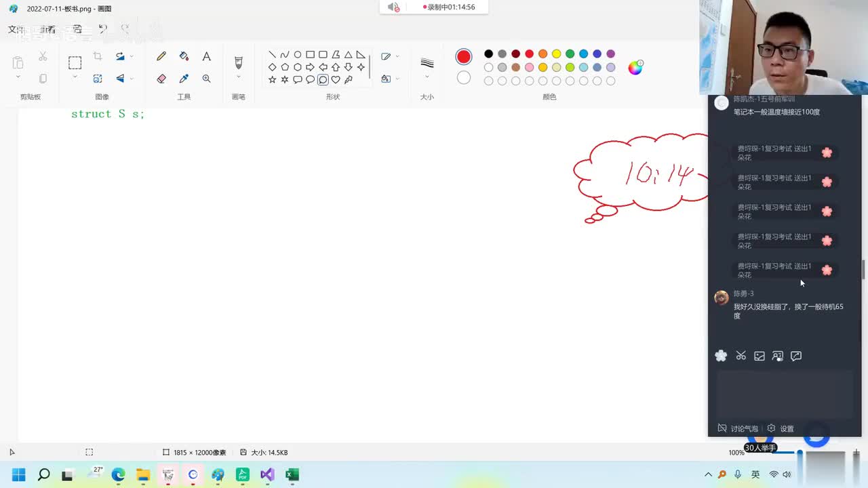
Task: Click the 大小: 14.5KB file size status
Action: coord(264,452)
